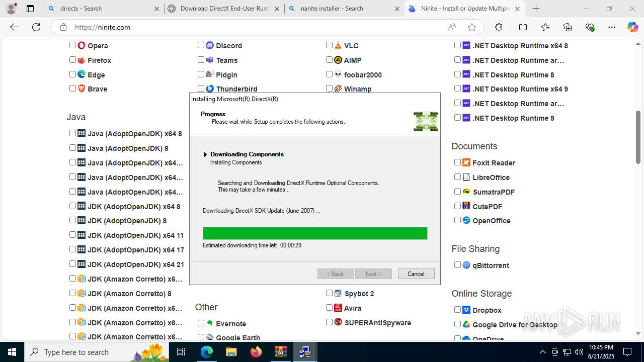The image size is (644, 362).
Task: Refresh the page
Action: pos(36,27)
